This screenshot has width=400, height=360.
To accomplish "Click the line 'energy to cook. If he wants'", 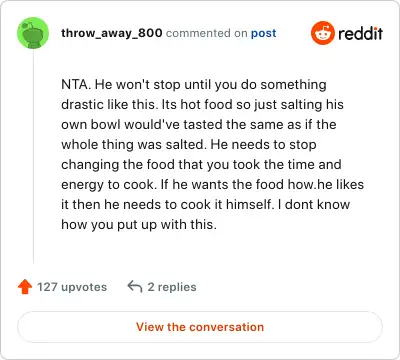I will click(212, 185).
